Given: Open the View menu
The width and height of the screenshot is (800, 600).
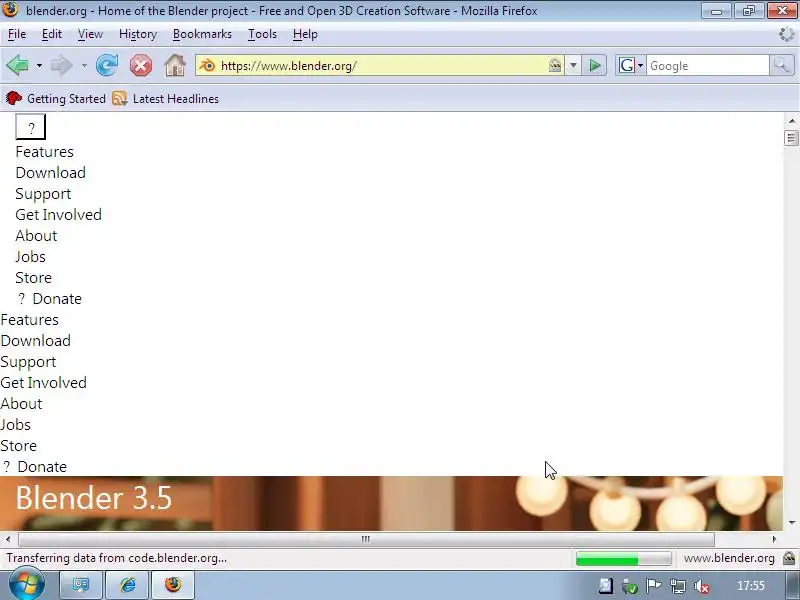Looking at the screenshot, I should pos(90,34).
